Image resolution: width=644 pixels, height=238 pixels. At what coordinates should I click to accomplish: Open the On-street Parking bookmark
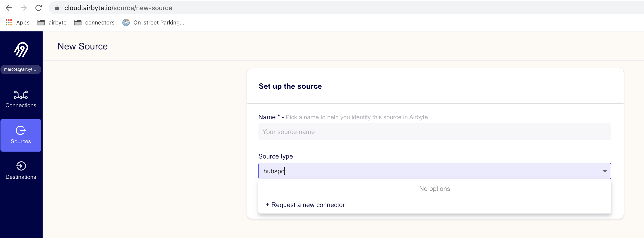(153, 23)
